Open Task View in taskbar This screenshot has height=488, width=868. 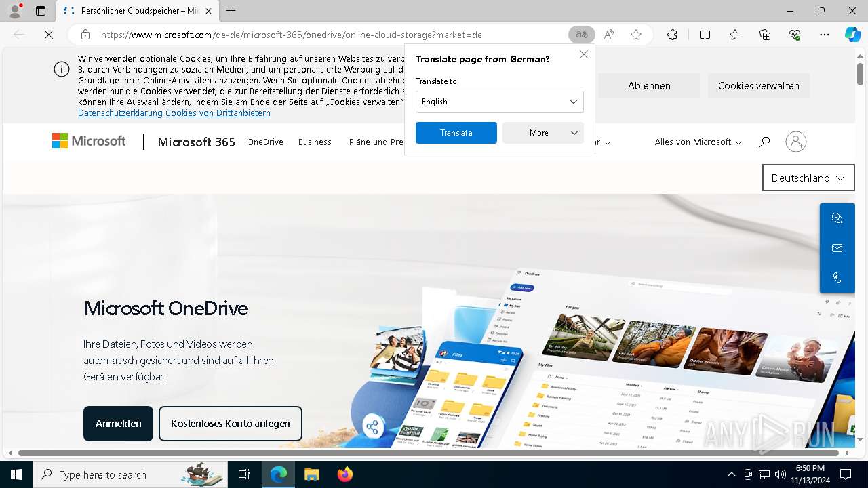click(245, 474)
